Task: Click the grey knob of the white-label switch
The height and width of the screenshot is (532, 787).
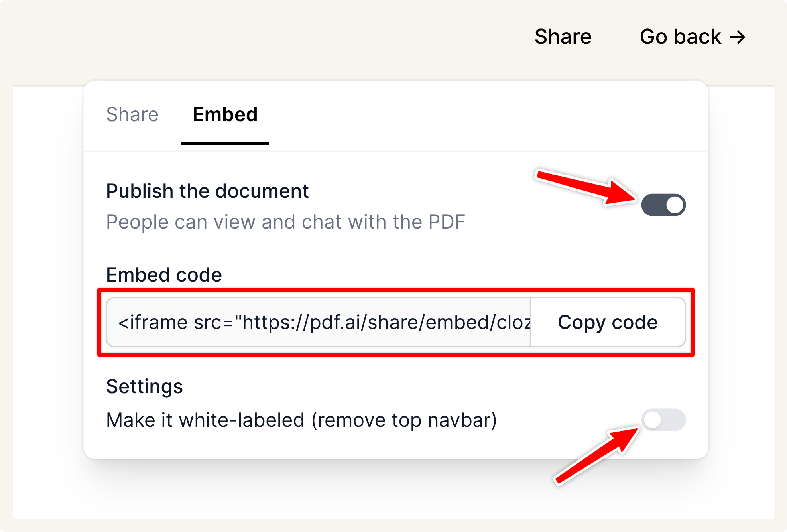Action: [653, 420]
